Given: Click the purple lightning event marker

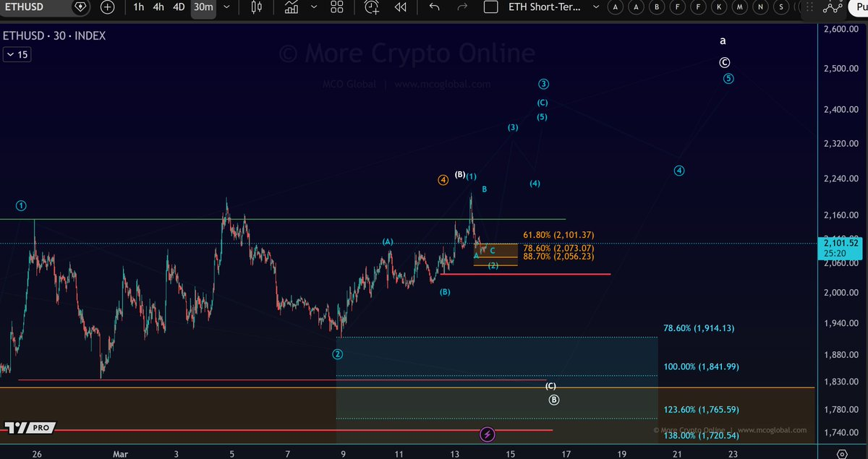Looking at the screenshot, I should (x=488, y=434).
